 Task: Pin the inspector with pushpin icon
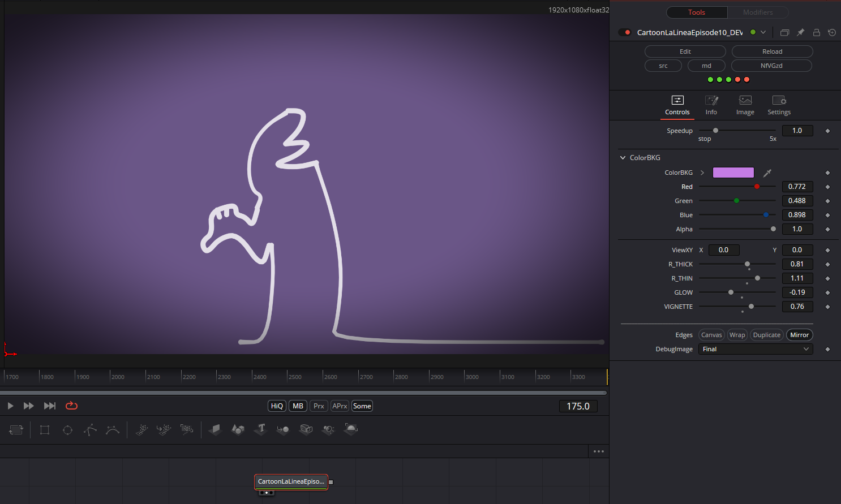pos(800,32)
